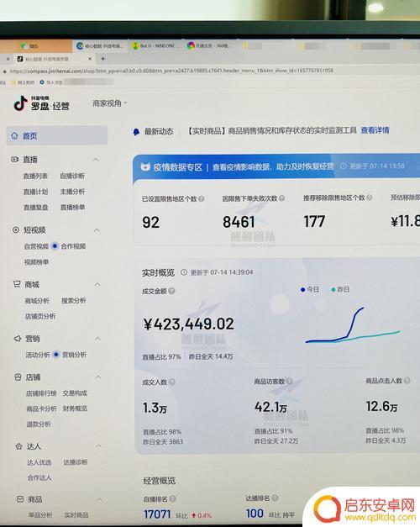Click help icon beside 成交金额
This screenshot has height=527, width=420.
(171, 291)
